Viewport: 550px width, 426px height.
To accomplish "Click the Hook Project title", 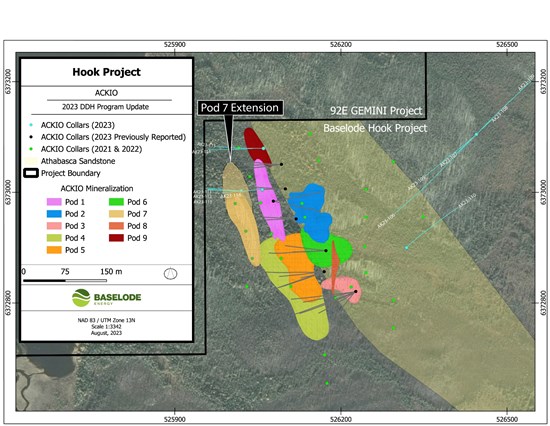I will [106, 72].
